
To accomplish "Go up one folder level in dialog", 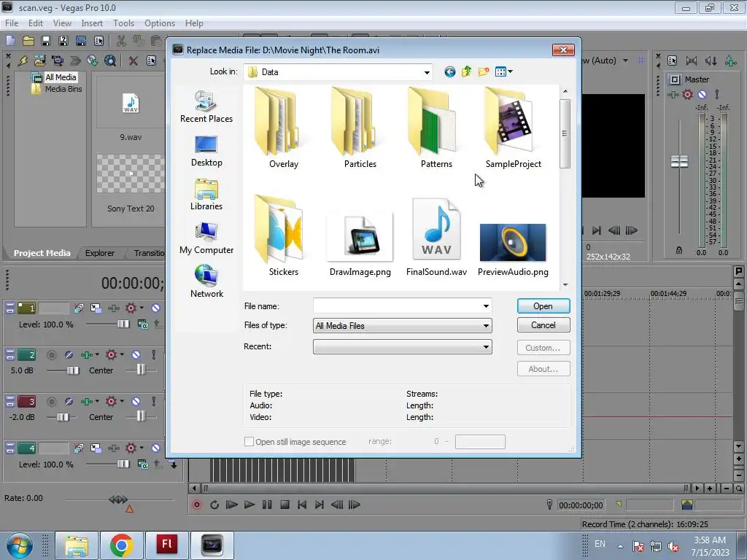I will click(466, 72).
